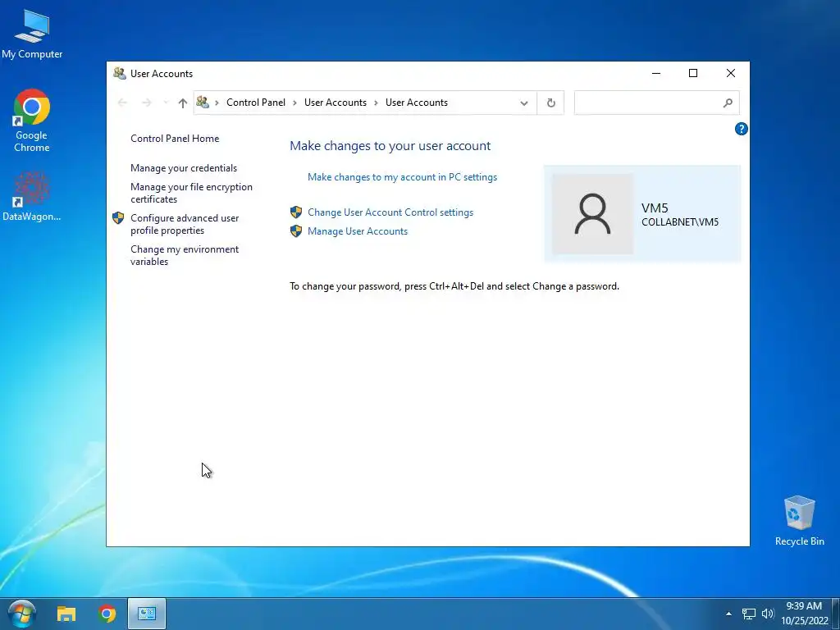Select My Computer desktop icon
Viewport: 840px width, 630px height.
coord(32,34)
